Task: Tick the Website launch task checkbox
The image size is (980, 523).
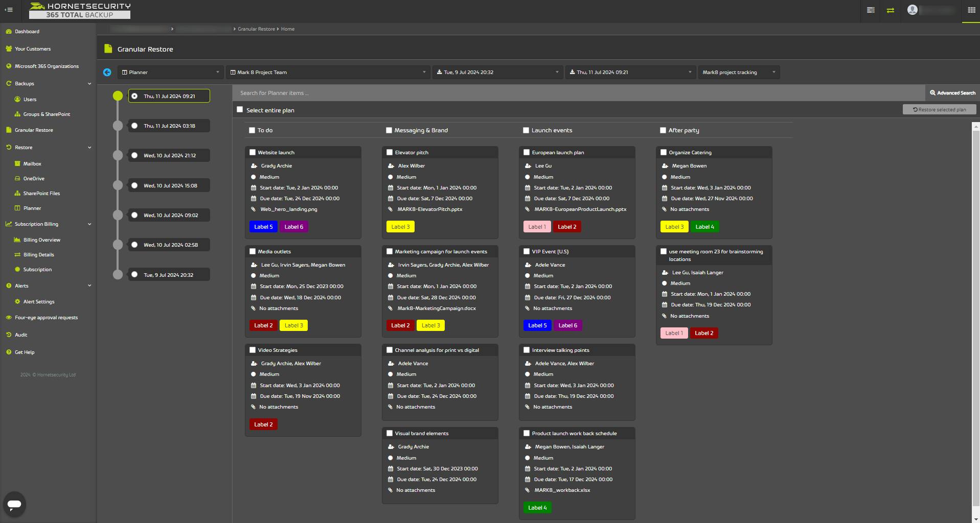Action: 253,152
